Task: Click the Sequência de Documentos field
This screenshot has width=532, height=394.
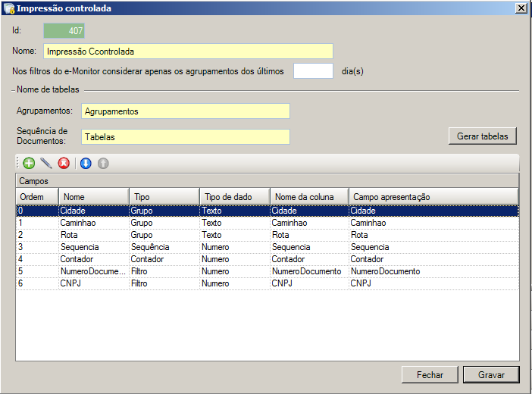Action: 185,137
